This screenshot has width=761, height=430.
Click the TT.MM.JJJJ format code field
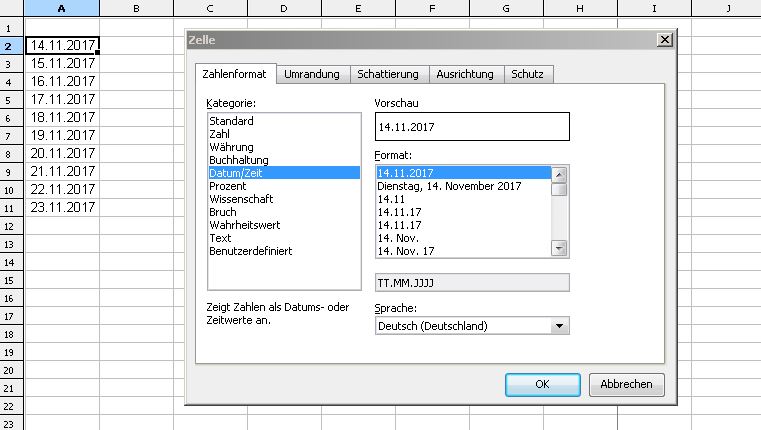click(x=471, y=283)
